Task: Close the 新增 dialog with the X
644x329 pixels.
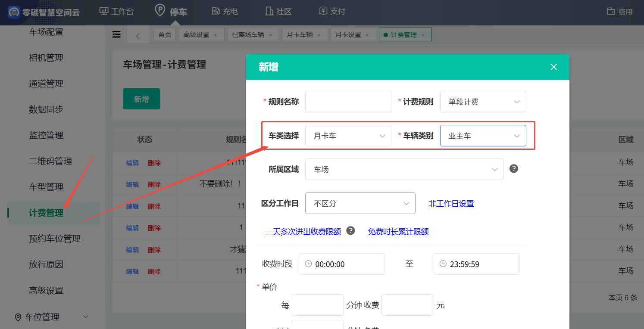Action: tap(554, 67)
